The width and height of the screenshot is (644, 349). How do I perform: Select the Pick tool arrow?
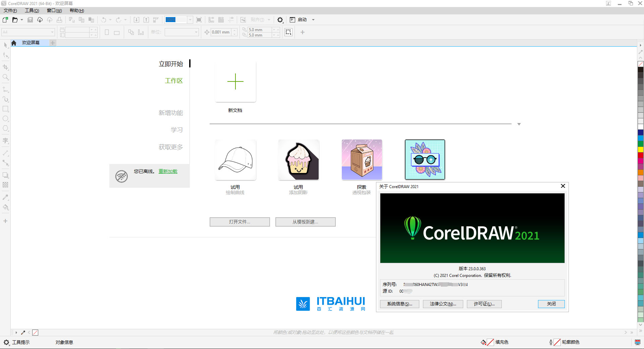(x=5, y=45)
